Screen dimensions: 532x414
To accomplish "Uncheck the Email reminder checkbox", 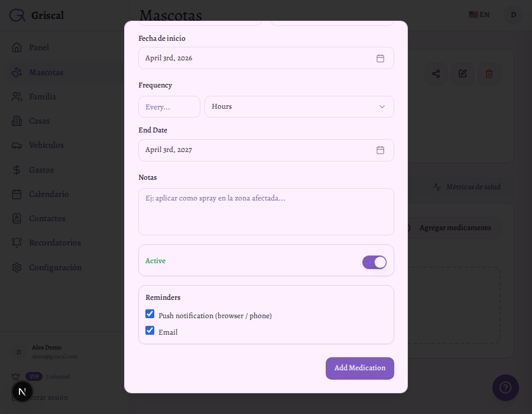I will (150, 331).
